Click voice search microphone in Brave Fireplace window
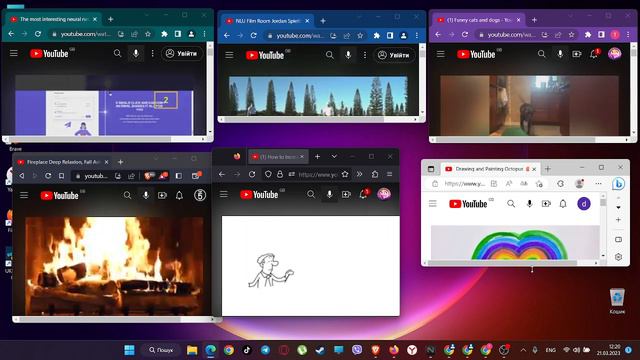 tap(146, 196)
